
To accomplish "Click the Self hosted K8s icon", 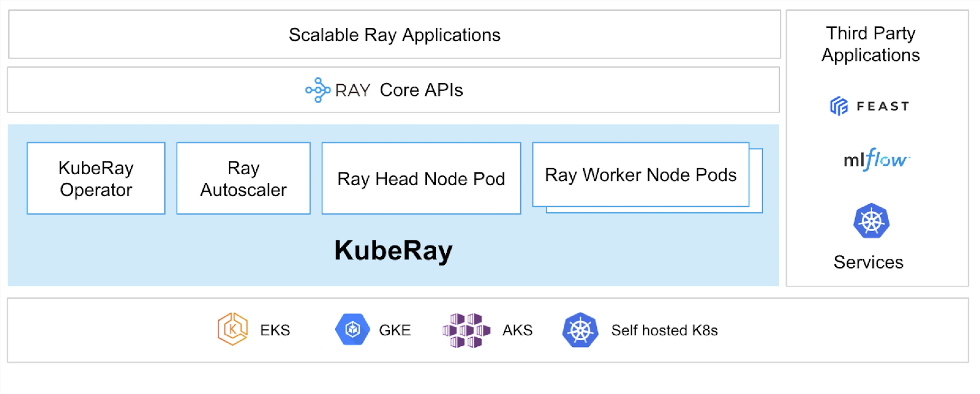I will [x=580, y=330].
